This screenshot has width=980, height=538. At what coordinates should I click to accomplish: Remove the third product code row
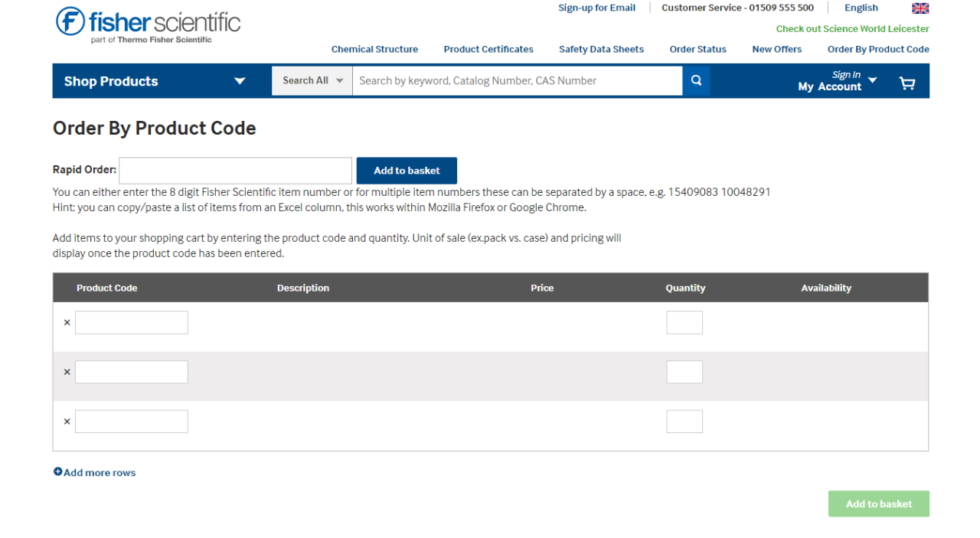tap(67, 422)
